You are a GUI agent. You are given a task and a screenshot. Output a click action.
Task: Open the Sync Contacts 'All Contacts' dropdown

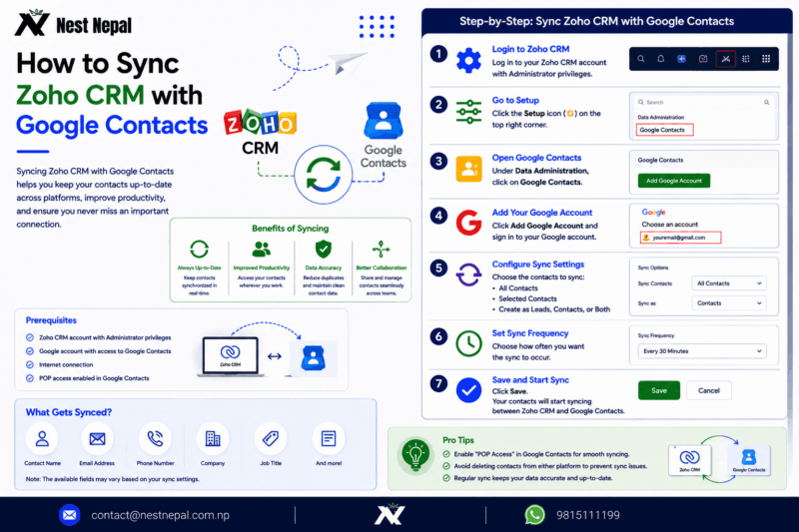pyautogui.click(x=729, y=283)
